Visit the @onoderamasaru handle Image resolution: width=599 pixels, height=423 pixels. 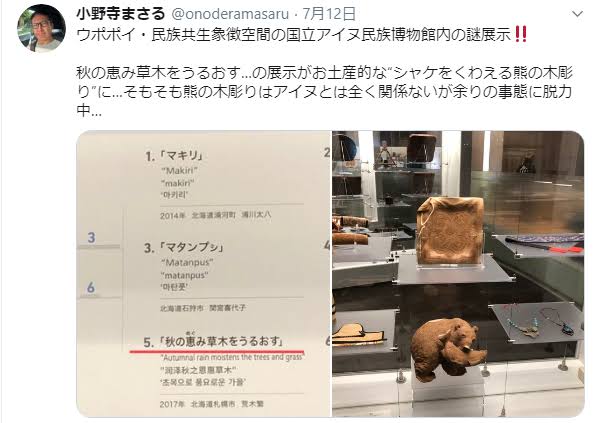[230, 15]
